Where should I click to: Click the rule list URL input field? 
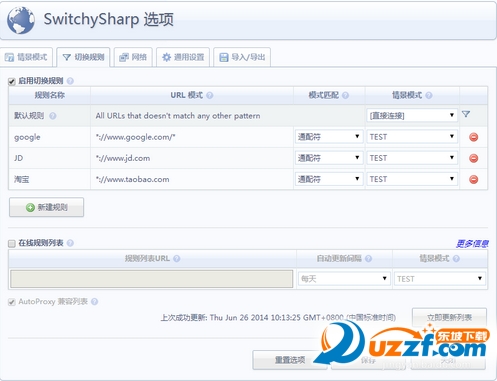pos(152,279)
